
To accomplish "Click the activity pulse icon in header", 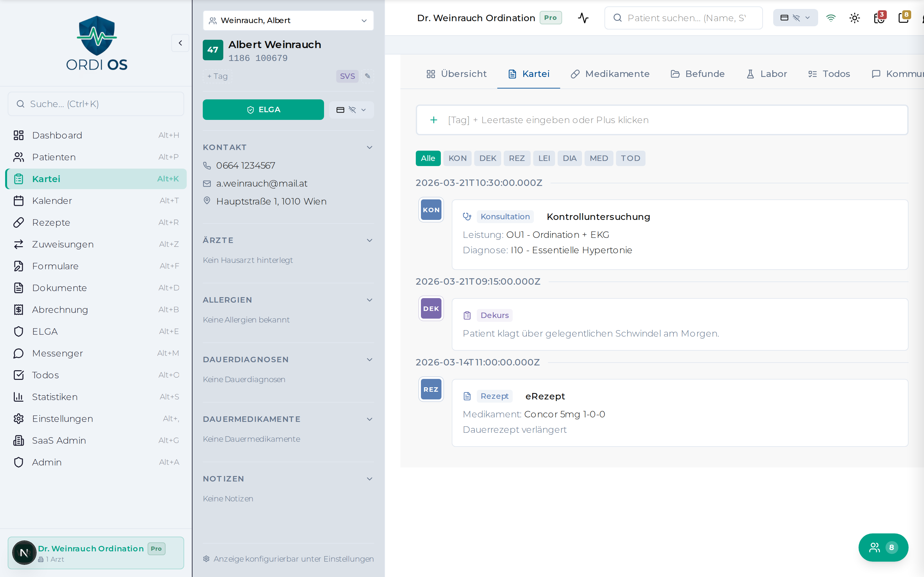I will pos(583,18).
